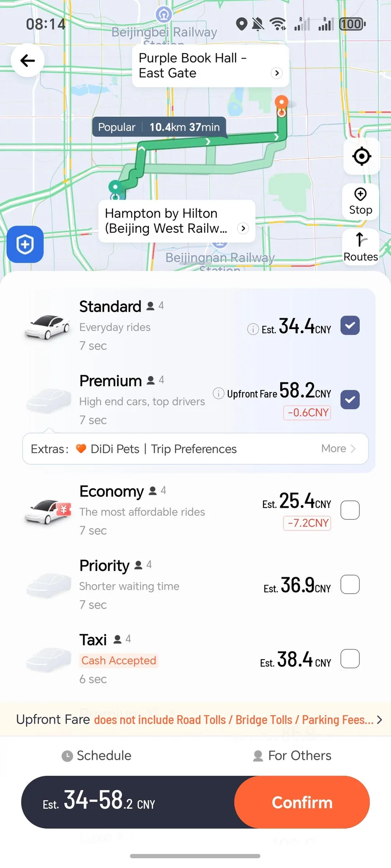Select the Economy ride checkbox
The height and width of the screenshot is (868, 391).
pyautogui.click(x=350, y=510)
